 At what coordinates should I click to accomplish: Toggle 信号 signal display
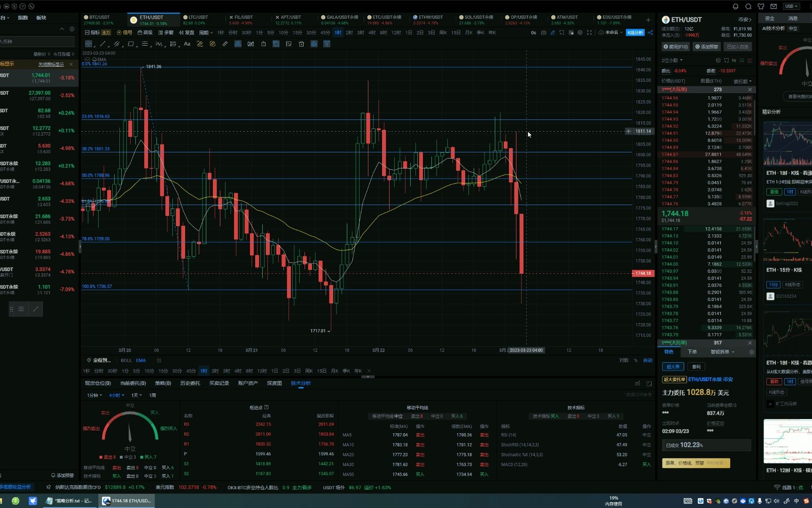coord(125,32)
